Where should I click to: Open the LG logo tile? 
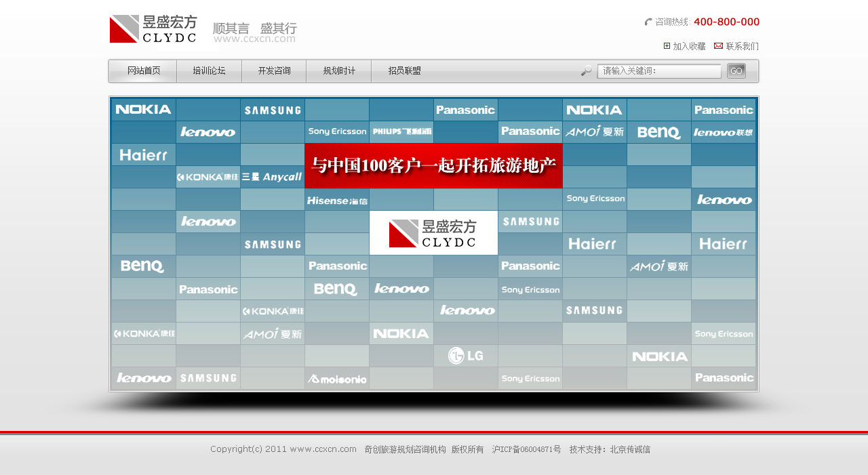pos(466,356)
